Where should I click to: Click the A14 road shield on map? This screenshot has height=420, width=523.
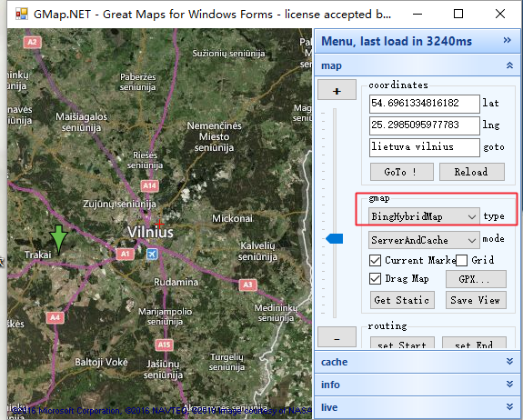(x=149, y=185)
